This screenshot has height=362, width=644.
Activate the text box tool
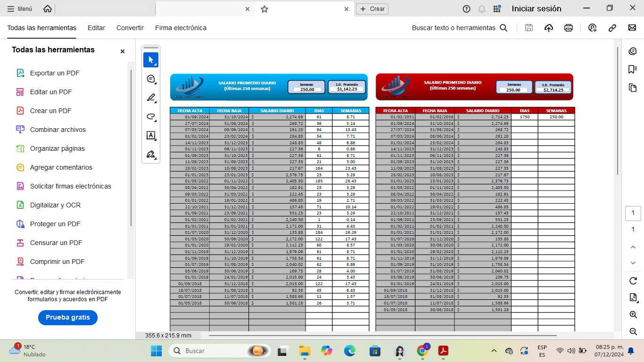pos(151,136)
